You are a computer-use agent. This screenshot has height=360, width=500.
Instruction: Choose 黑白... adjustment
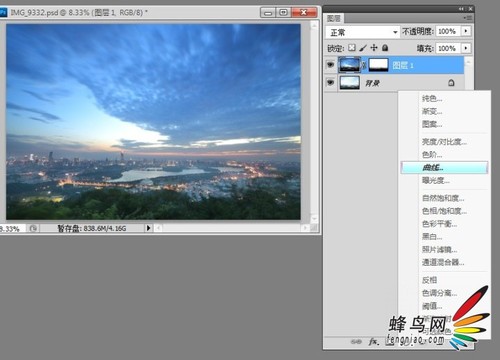[432, 237]
